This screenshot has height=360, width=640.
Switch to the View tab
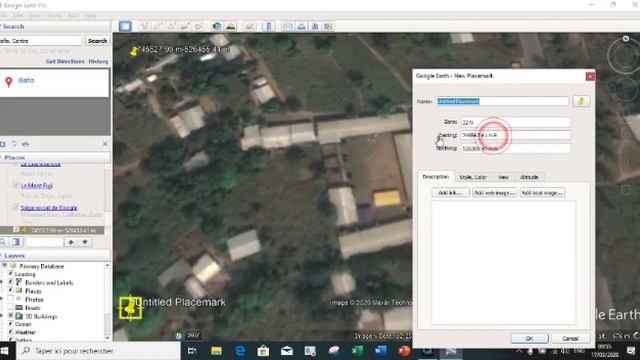pyautogui.click(x=503, y=177)
